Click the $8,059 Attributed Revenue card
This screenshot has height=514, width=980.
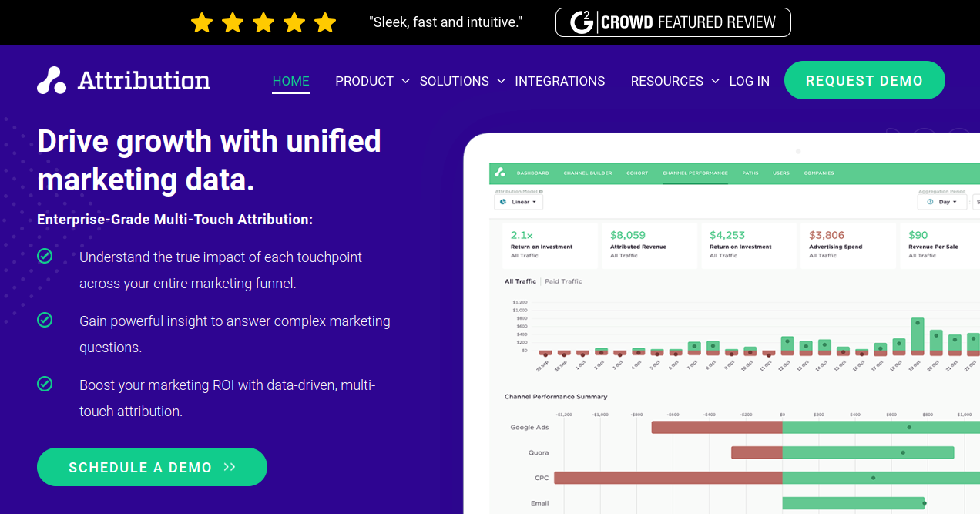tap(649, 246)
